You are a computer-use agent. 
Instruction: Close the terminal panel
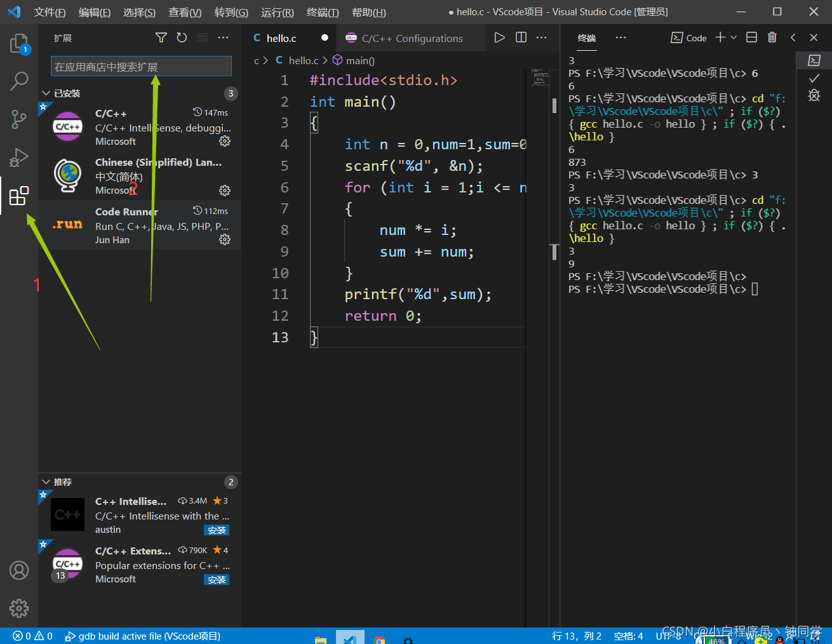814,37
